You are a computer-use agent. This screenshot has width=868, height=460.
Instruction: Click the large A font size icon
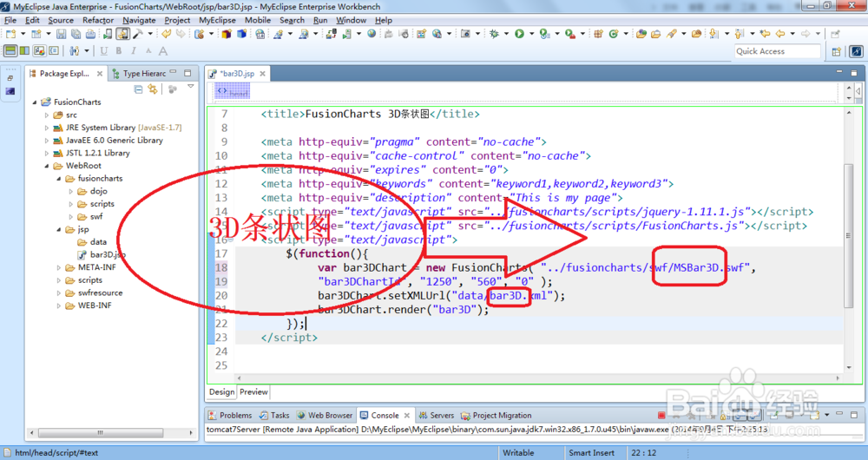pos(163,51)
